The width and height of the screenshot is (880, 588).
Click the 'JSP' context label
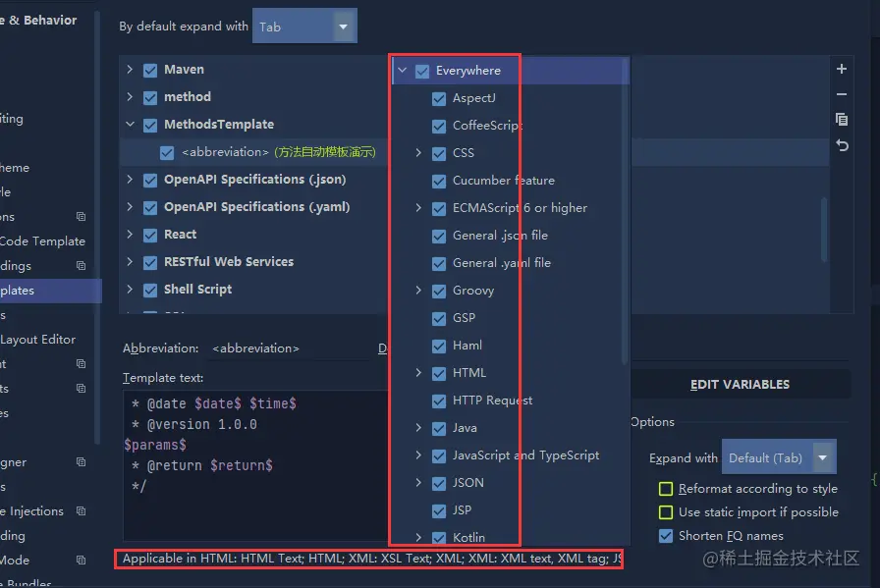click(x=462, y=510)
